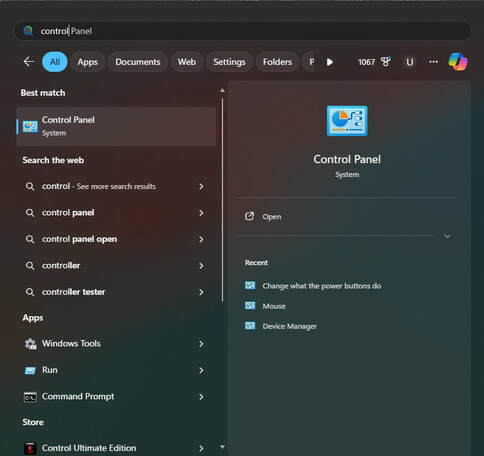Expand the 'control panel open' chevron
The height and width of the screenshot is (456, 484).
201,239
